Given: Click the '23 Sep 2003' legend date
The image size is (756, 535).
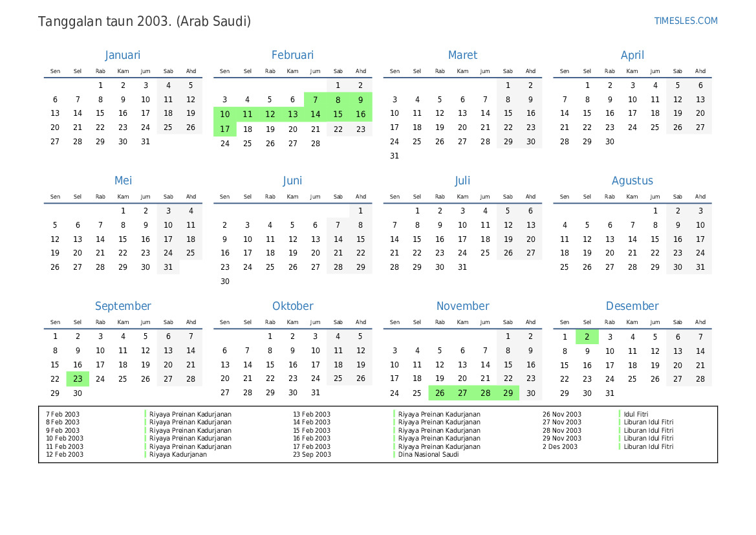Looking at the screenshot, I should pos(312,455).
